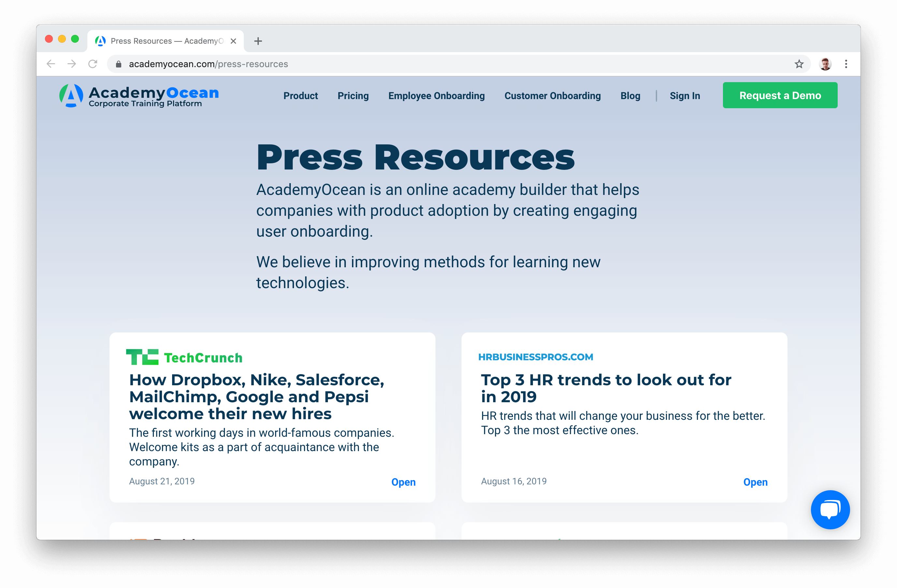The image size is (897, 588).
Task: Bookmark page with the star icon
Action: [x=799, y=64]
